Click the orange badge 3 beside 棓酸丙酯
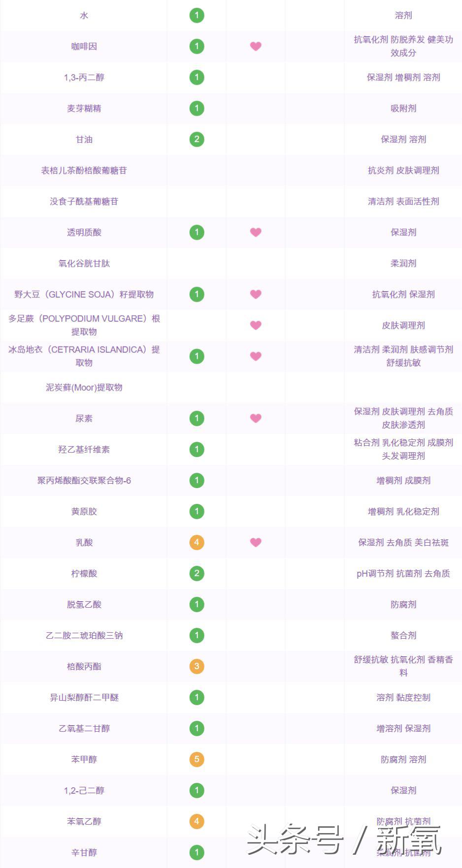462x868 pixels. (197, 666)
